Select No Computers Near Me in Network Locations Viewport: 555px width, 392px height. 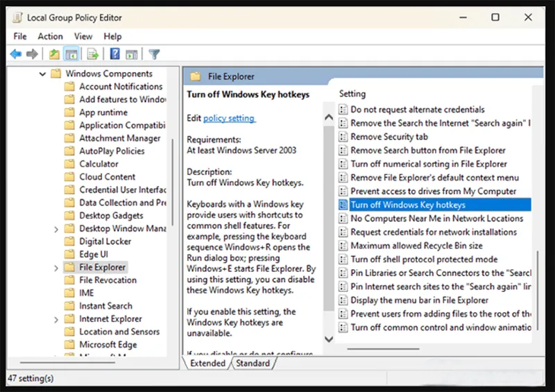click(437, 219)
